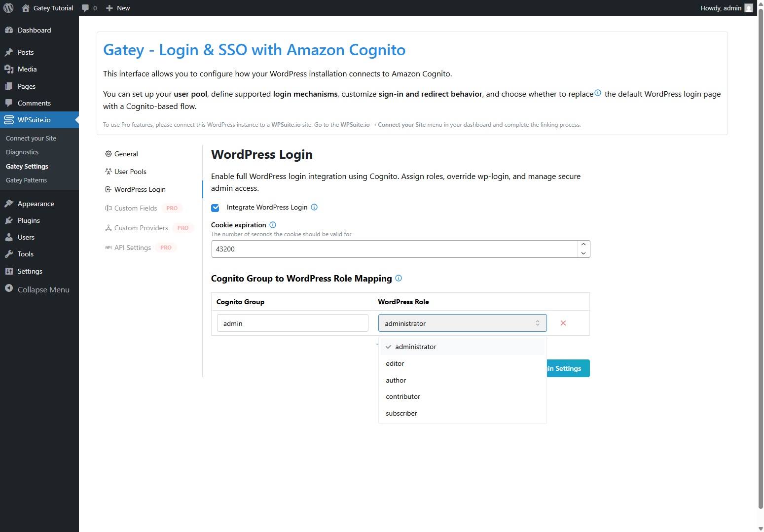Decrease cookie expiration with down stepper arrow
764x532 pixels.
583,253
